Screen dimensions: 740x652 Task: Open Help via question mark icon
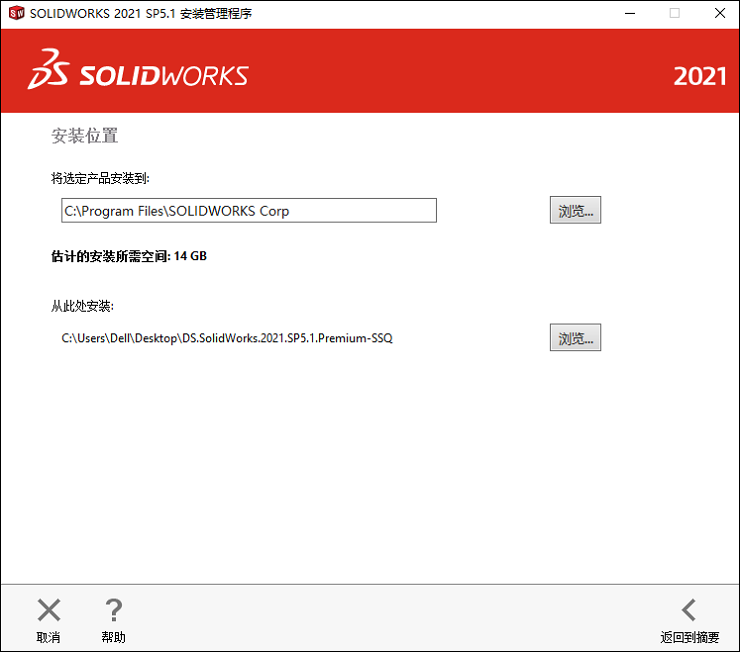[x=113, y=610]
